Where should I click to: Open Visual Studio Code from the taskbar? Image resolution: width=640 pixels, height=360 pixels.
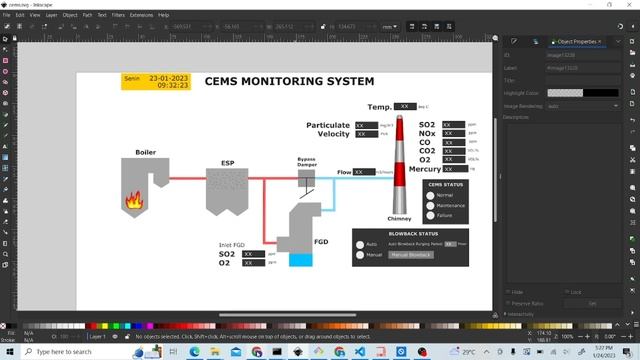pos(360,351)
